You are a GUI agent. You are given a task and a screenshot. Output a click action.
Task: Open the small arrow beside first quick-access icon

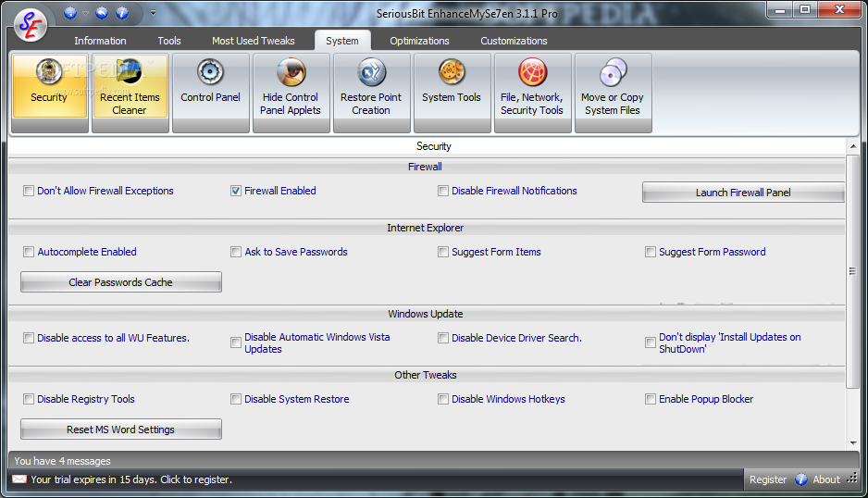(85, 13)
